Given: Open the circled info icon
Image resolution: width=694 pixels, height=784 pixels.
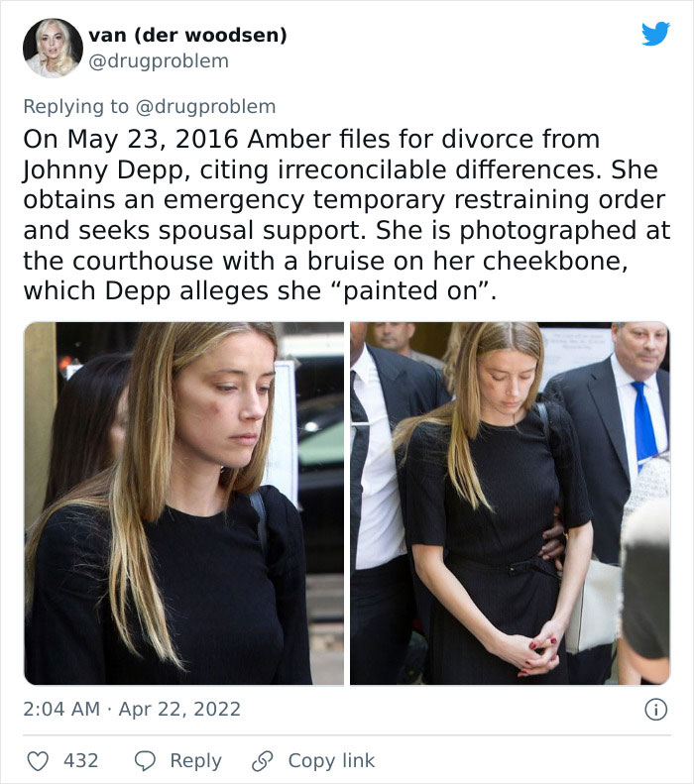Looking at the screenshot, I should 655,709.
